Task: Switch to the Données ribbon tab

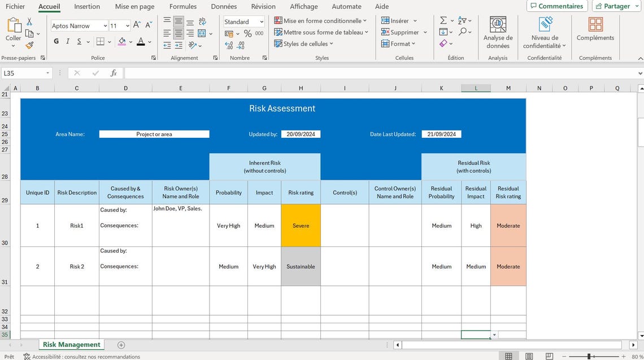Action: (x=223, y=6)
